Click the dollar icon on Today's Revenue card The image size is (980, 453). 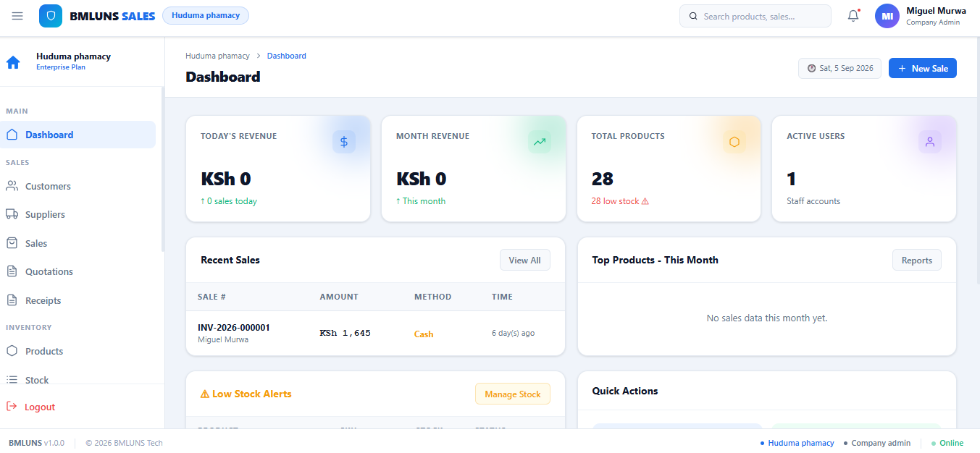(344, 142)
